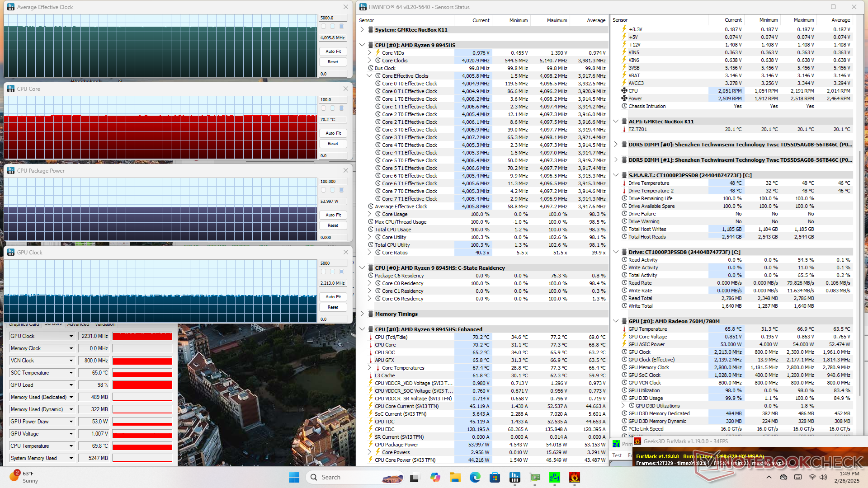Click the FurMark taskbar icon

[574, 477]
